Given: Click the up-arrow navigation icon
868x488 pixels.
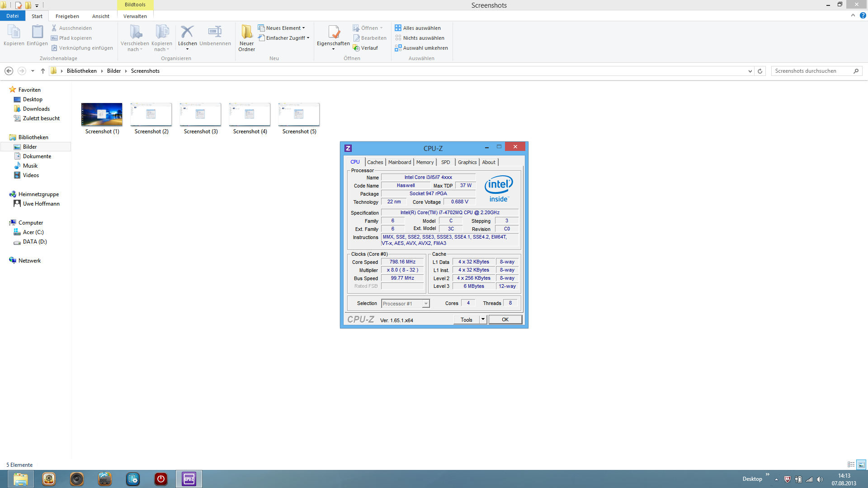Looking at the screenshot, I should click(x=43, y=71).
